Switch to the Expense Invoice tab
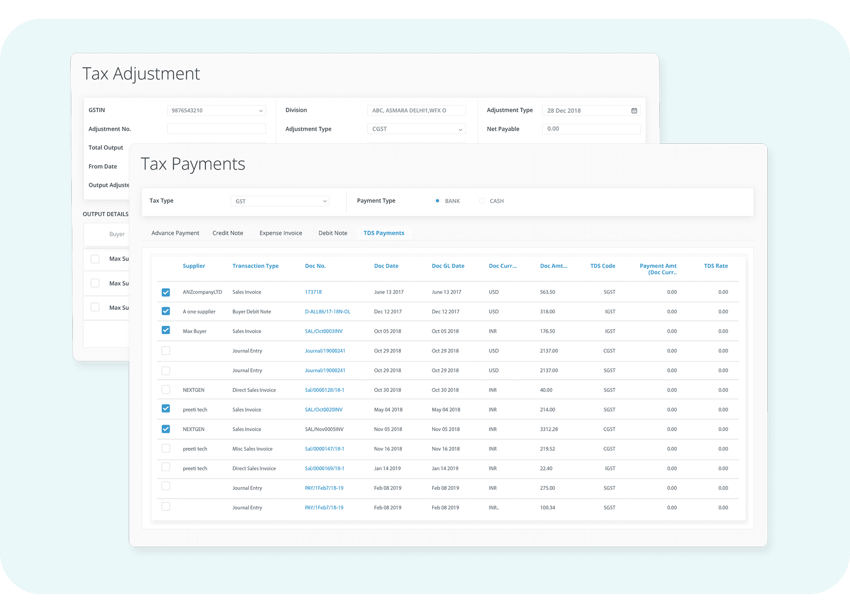The image size is (850, 616). point(281,233)
